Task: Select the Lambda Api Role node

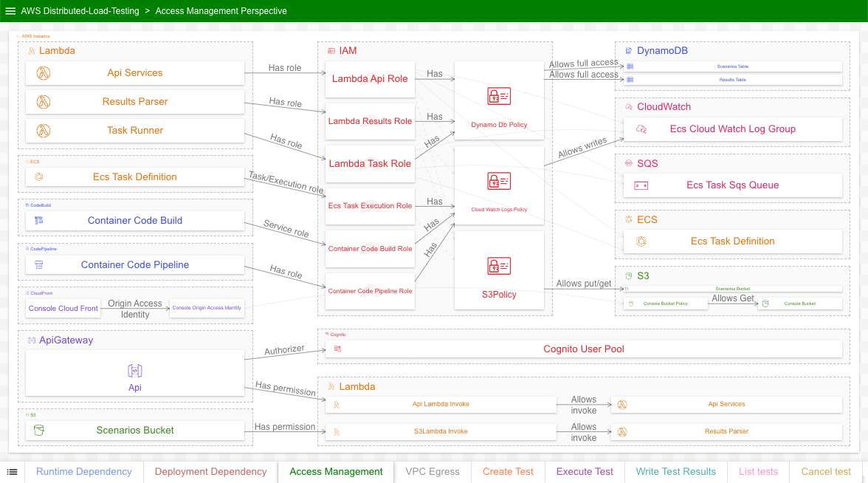Action: (370, 78)
